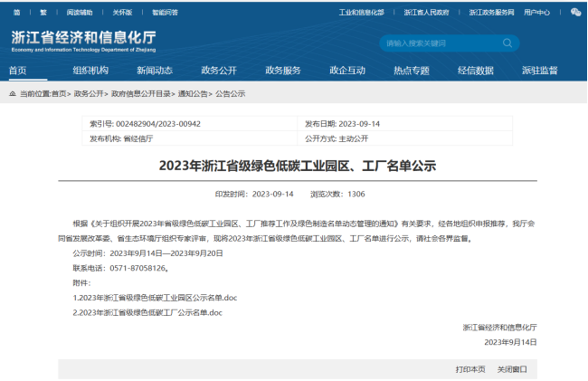Enable 关怀版 care mode

(x=121, y=13)
